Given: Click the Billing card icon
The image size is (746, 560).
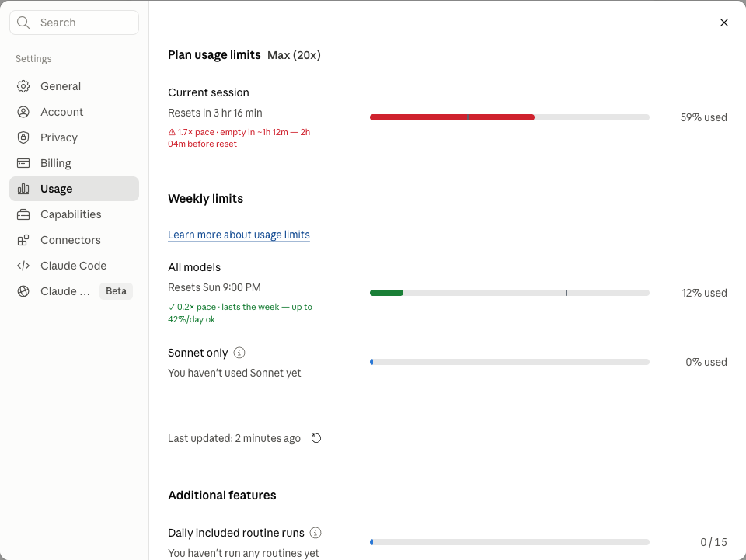Looking at the screenshot, I should tap(23, 163).
